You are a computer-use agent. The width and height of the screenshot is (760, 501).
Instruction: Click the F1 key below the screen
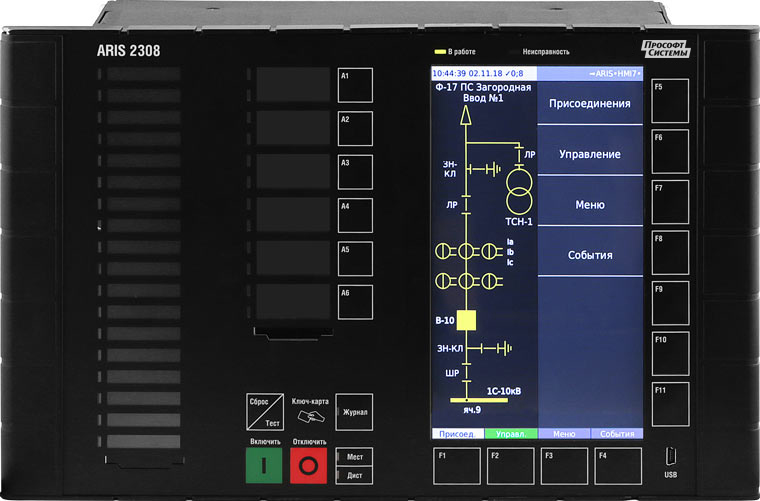pyautogui.click(x=457, y=466)
